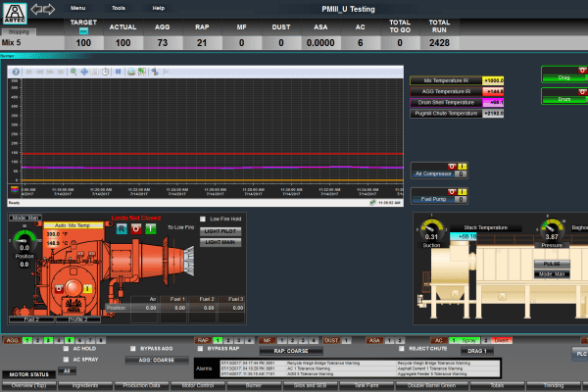The width and height of the screenshot is (588, 392).
Task: Switch to Overview (Top) tab
Action: [28, 385]
